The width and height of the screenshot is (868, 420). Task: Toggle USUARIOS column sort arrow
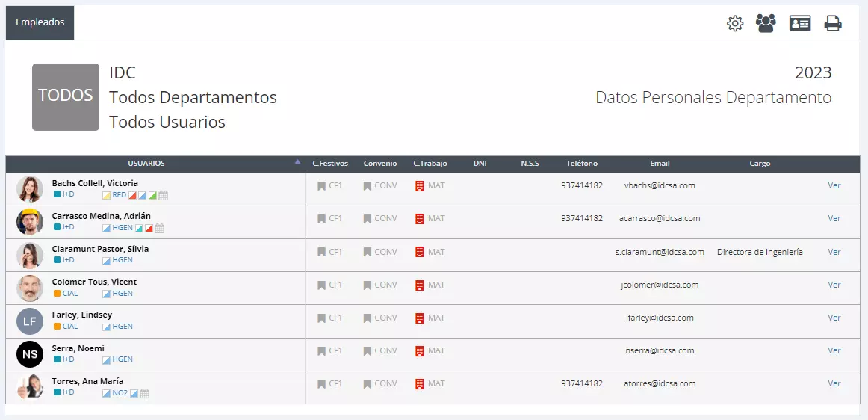pos(297,161)
